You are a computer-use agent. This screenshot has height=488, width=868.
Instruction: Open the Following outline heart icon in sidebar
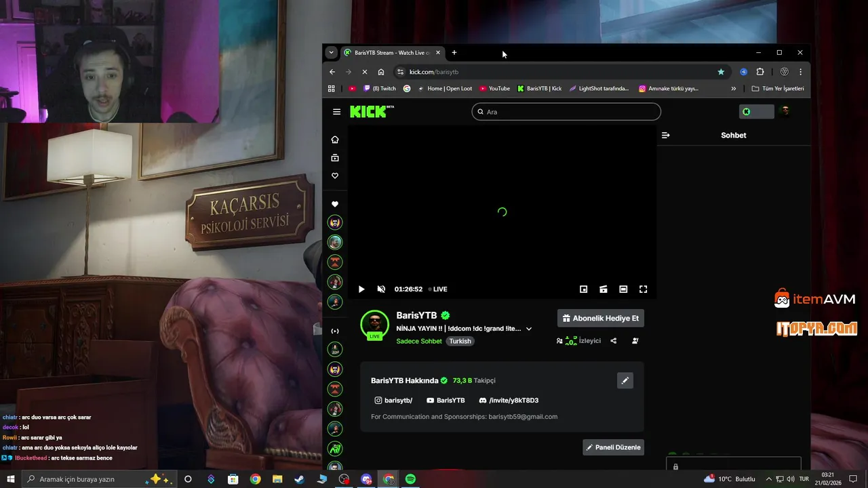click(x=335, y=176)
